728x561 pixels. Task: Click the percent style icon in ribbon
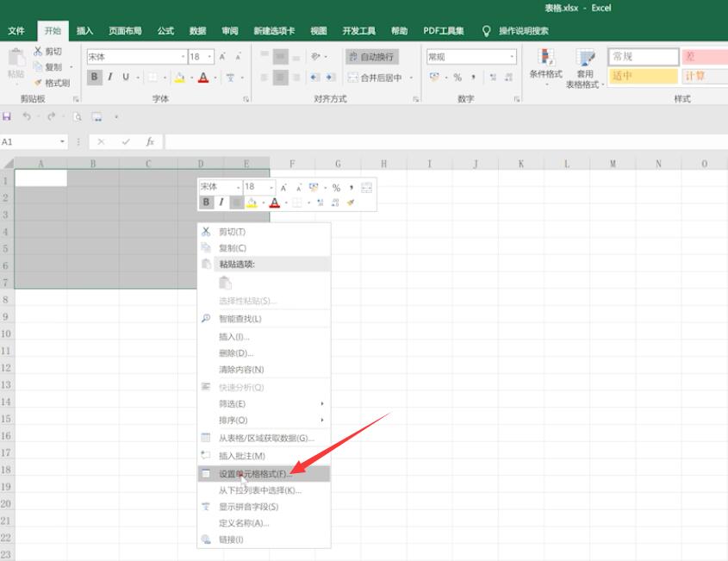(x=457, y=77)
